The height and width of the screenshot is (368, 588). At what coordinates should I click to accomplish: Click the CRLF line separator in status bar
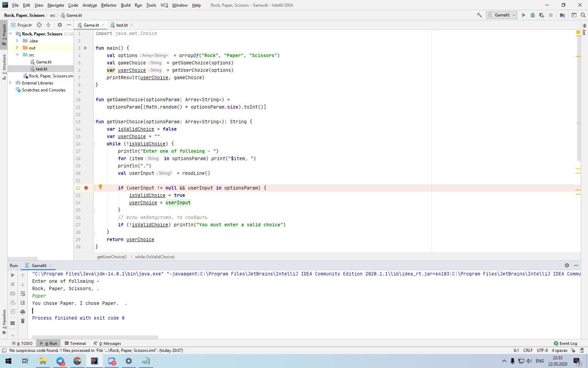click(528, 351)
